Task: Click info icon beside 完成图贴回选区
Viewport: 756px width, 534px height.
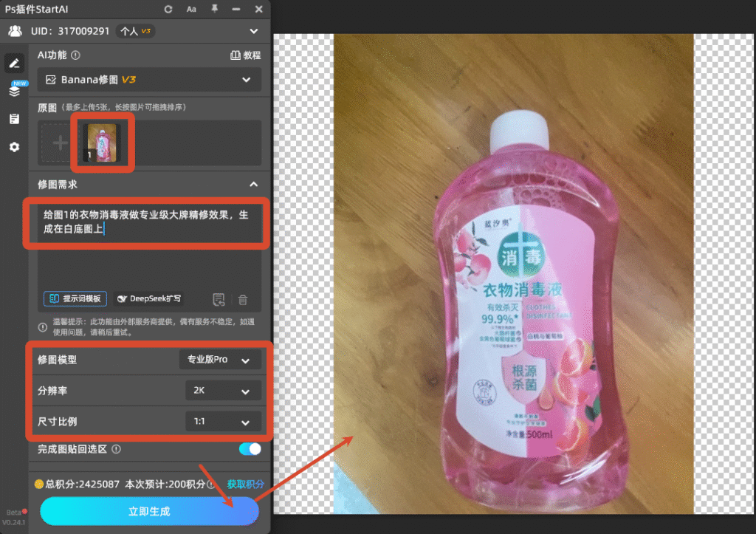Action: [x=116, y=449]
